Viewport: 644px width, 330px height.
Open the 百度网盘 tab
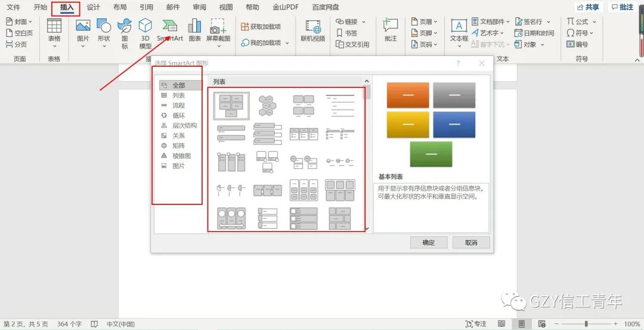(x=326, y=7)
